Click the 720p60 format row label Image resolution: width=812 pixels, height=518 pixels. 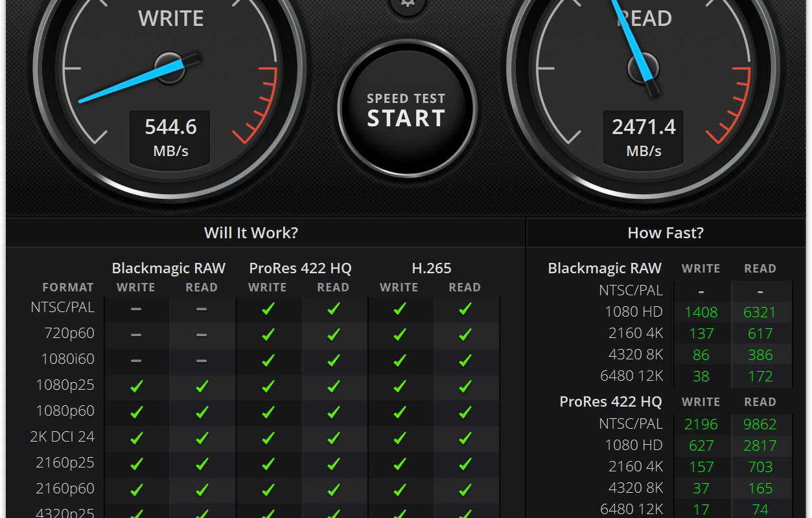(69, 333)
